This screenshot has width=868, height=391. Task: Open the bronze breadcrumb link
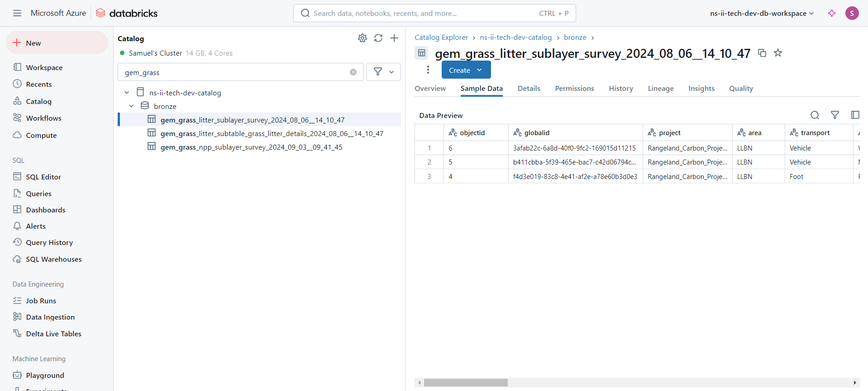pos(575,38)
